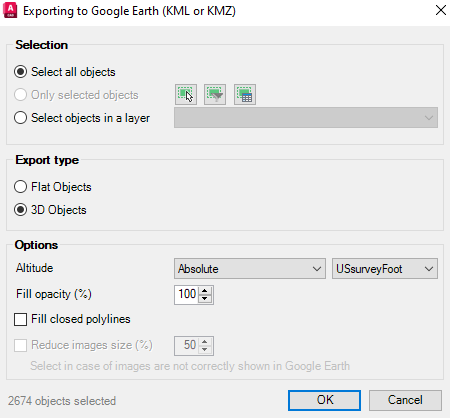Click the Cancel button
The image size is (450, 418).
[405, 400]
